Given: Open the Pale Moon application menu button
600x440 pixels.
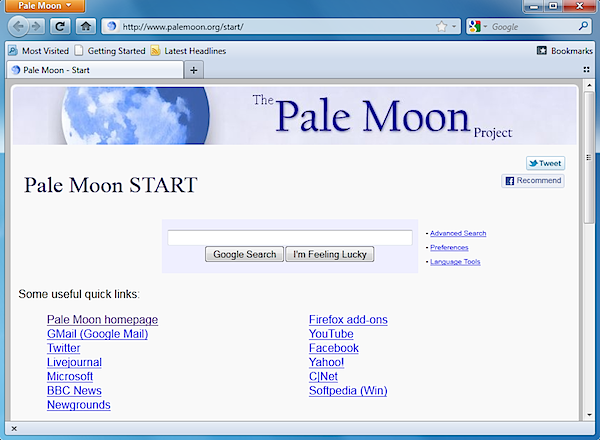Looking at the screenshot, I should click(x=45, y=6).
